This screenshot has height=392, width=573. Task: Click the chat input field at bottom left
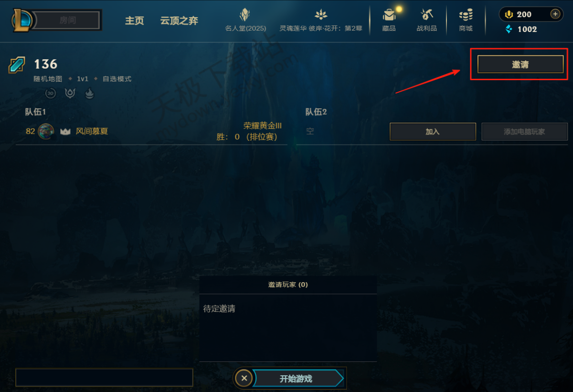pyautogui.click(x=104, y=377)
